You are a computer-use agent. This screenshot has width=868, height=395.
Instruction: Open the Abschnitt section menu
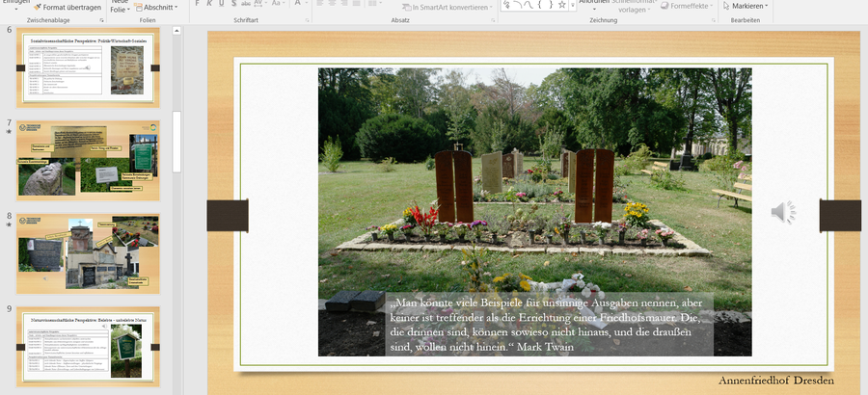click(156, 7)
